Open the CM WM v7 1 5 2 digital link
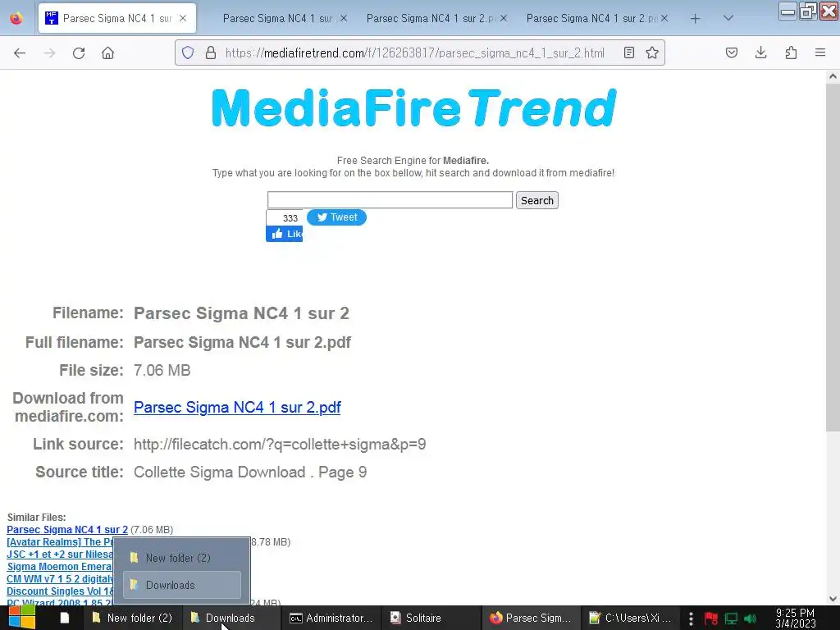This screenshot has width=840, height=630. point(59,578)
